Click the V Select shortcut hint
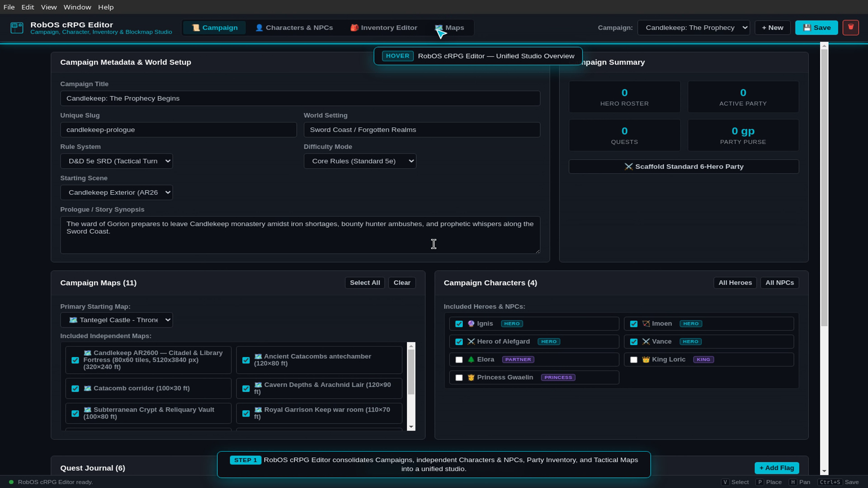 click(x=735, y=482)
